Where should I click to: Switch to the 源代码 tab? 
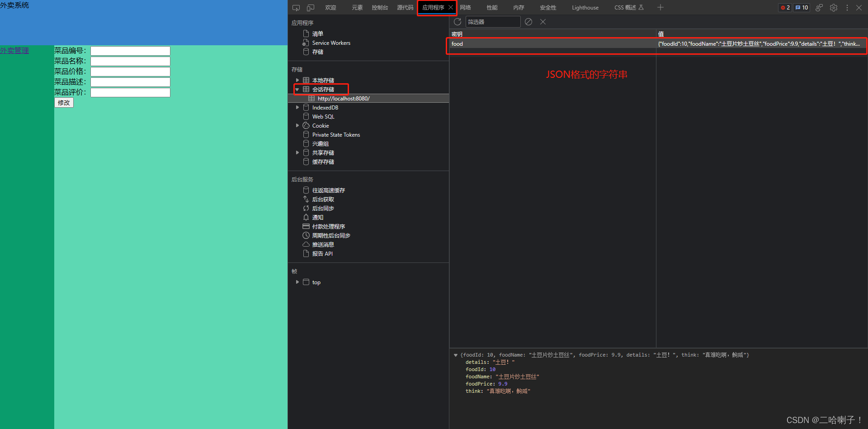tap(405, 7)
